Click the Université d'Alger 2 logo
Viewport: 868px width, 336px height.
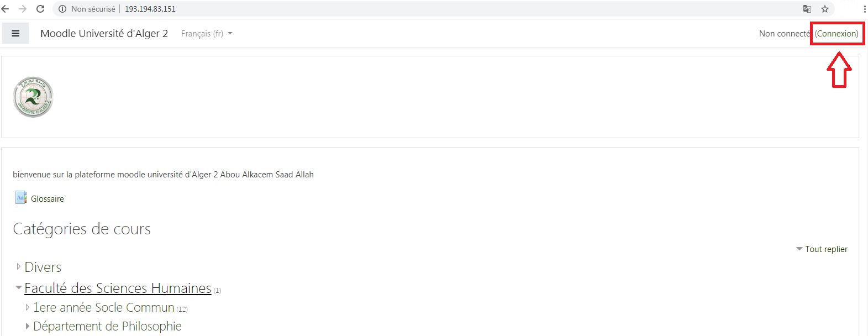pos(33,97)
